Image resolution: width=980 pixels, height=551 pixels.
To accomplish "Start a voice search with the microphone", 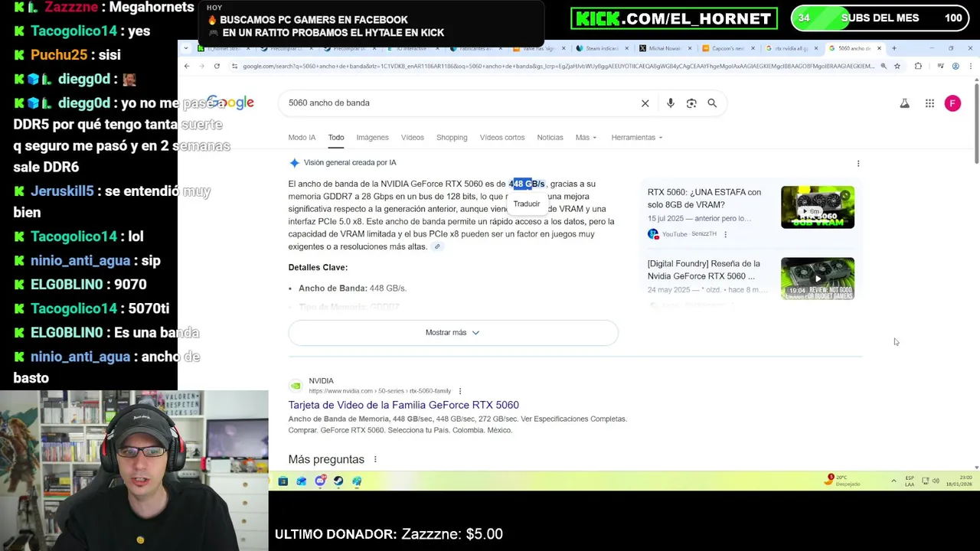I will pos(671,103).
